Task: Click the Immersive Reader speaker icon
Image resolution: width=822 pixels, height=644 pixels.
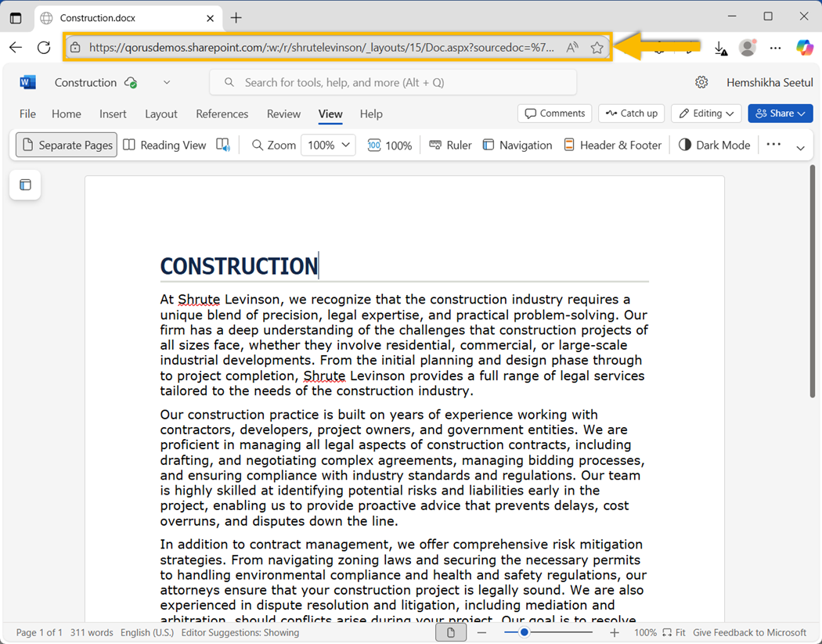Action: point(223,145)
